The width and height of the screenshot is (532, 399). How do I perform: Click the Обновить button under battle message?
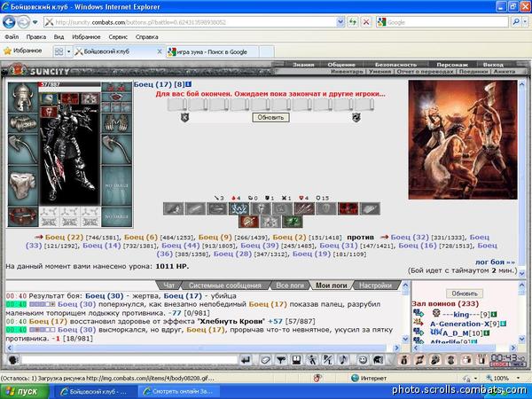click(x=270, y=117)
